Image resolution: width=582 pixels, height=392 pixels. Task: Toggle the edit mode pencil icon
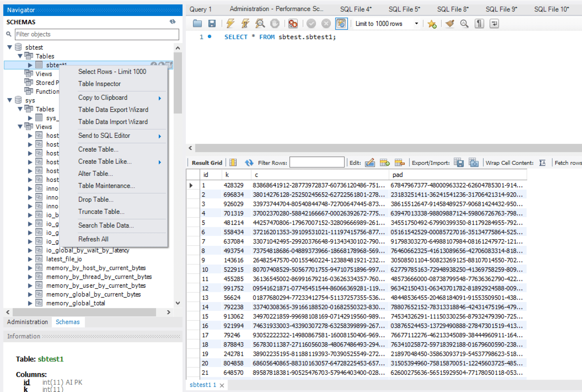click(x=370, y=162)
